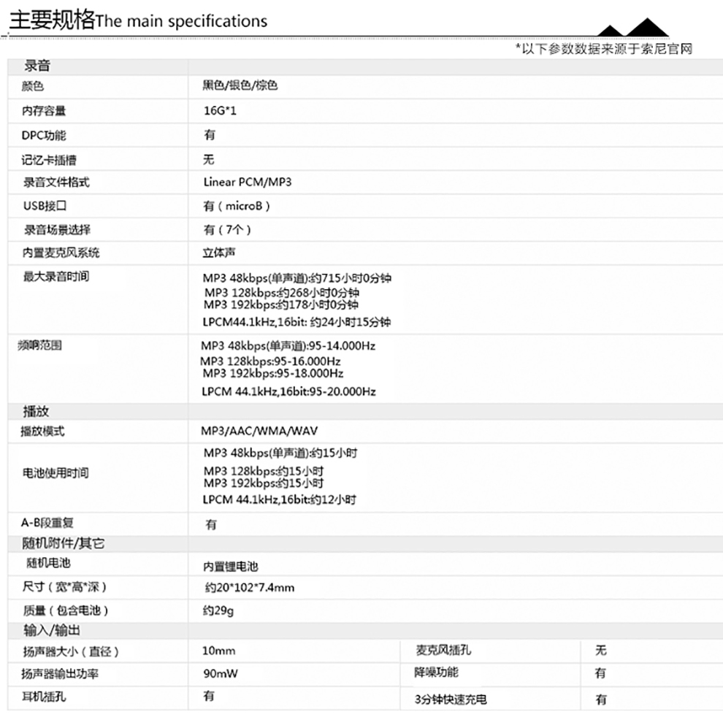This screenshot has width=723, height=728.
Task: Select the 内置锂电池 battery value
Action: pyautogui.click(x=231, y=567)
